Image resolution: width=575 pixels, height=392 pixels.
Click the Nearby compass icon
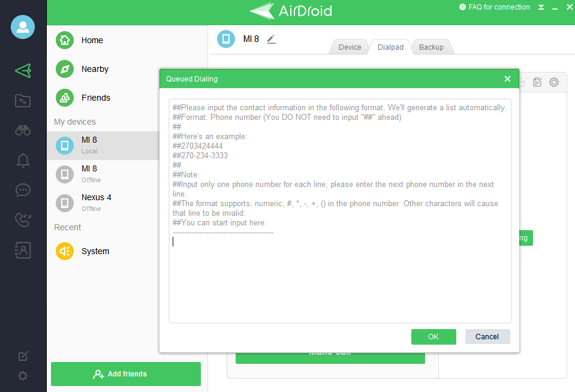point(65,69)
